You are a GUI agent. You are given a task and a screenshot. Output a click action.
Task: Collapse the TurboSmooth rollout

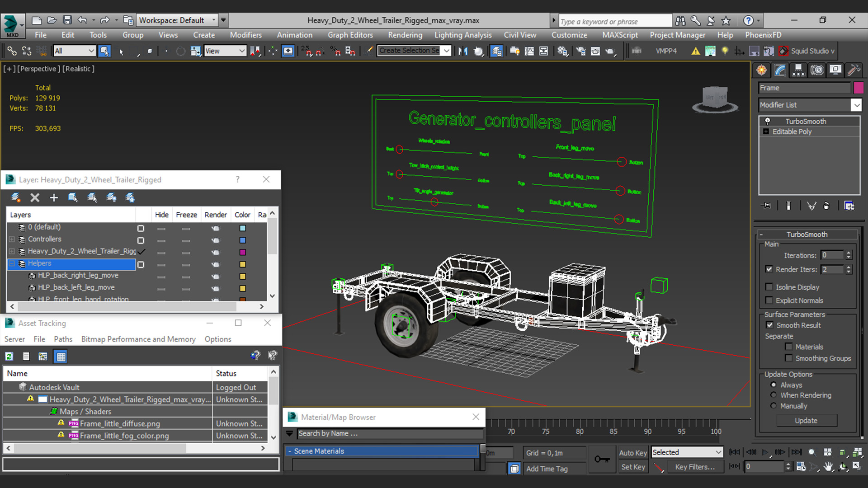[x=761, y=235]
